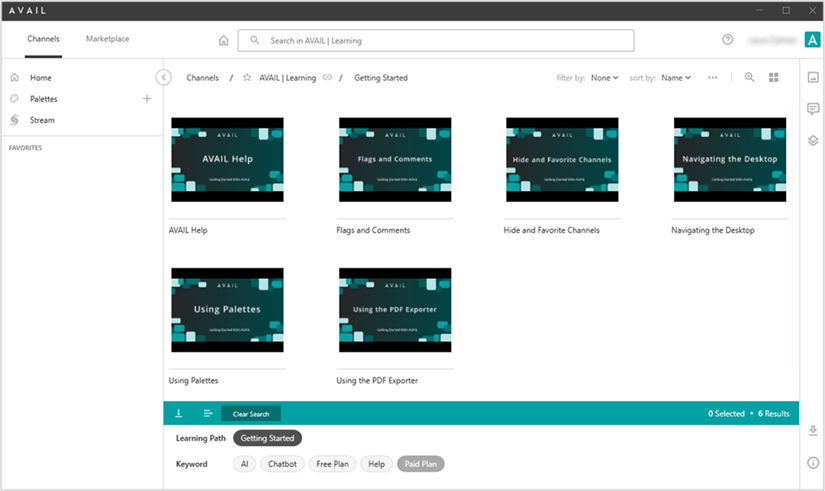The image size is (825, 491).
Task: Toggle the Chatbot keyword filter
Action: click(282, 464)
